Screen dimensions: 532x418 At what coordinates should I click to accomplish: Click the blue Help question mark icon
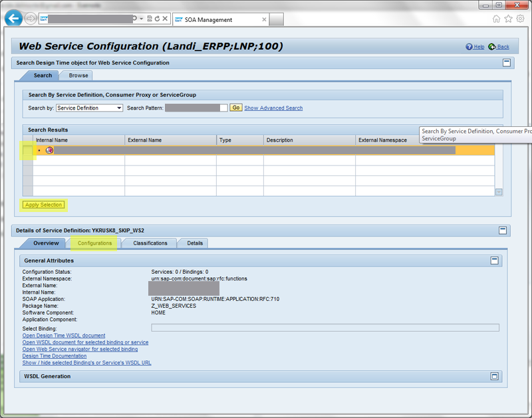tap(469, 47)
